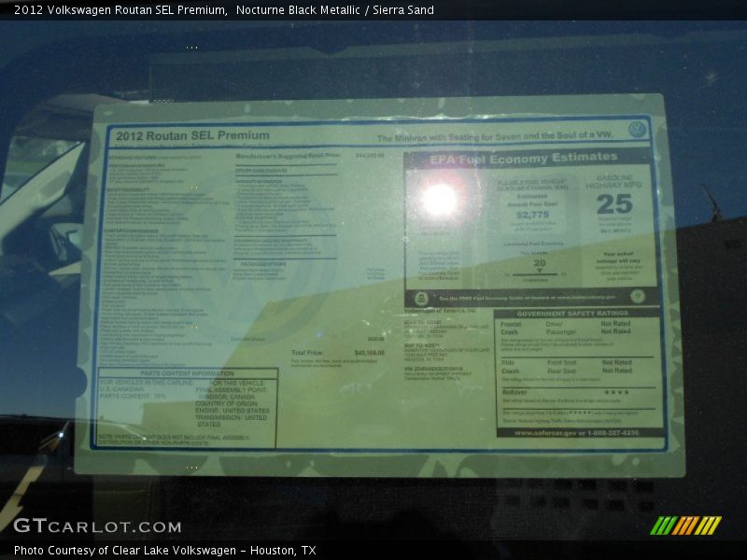747x560 pixels.
Task: Click the EPA seal icon in fuel box
Action: pos(421,299)
